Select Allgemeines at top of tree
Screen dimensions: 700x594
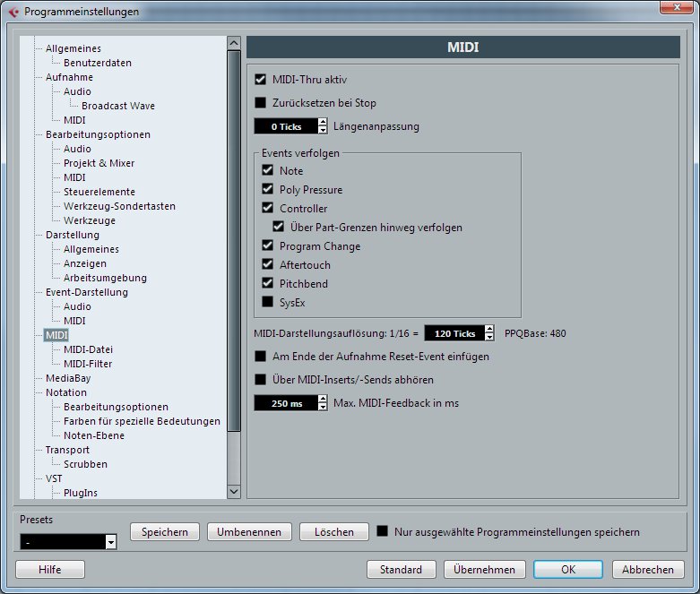(x=73, y=48)
